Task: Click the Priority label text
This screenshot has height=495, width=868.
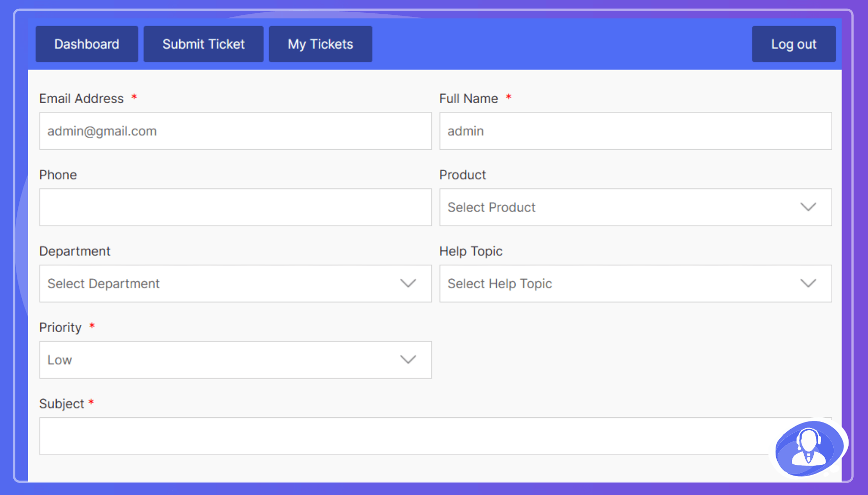Action: point(60,327)
